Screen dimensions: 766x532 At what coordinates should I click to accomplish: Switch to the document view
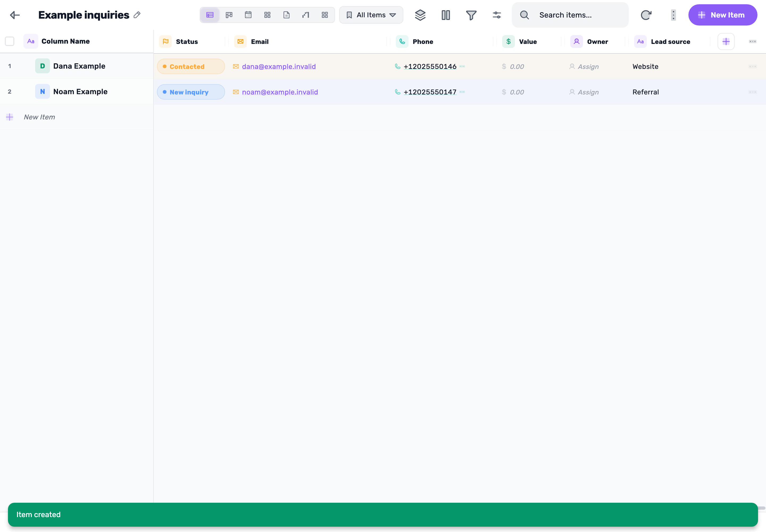pos(286,15)
